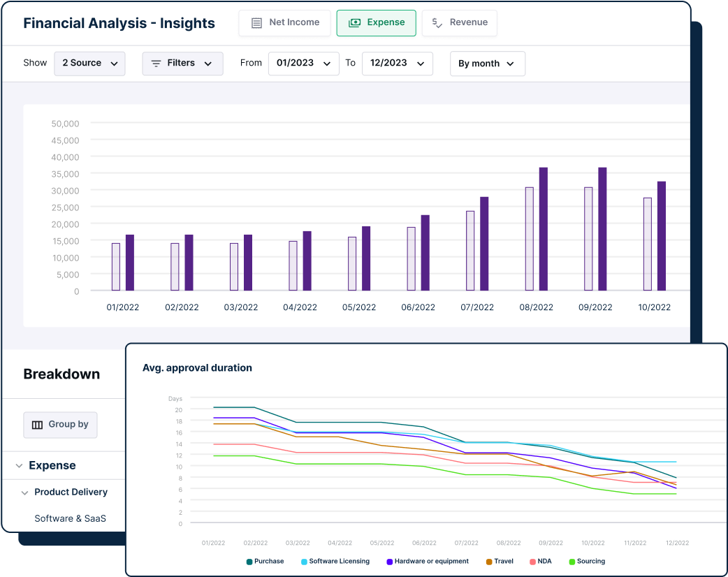Collapse the Product Delivery chevron

(x=24, y=492)
